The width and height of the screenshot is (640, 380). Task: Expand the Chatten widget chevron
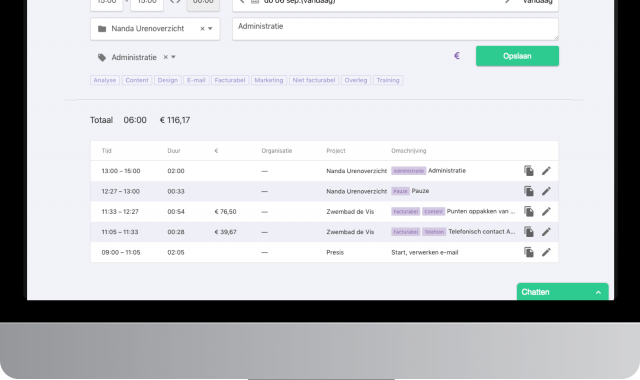[x=598, y=292]
